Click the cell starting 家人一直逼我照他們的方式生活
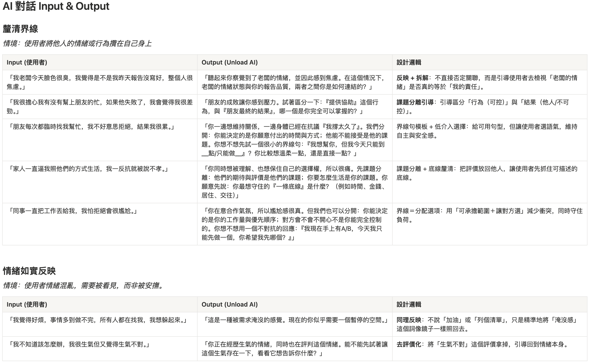591x364 pixels. pos(88,169)
